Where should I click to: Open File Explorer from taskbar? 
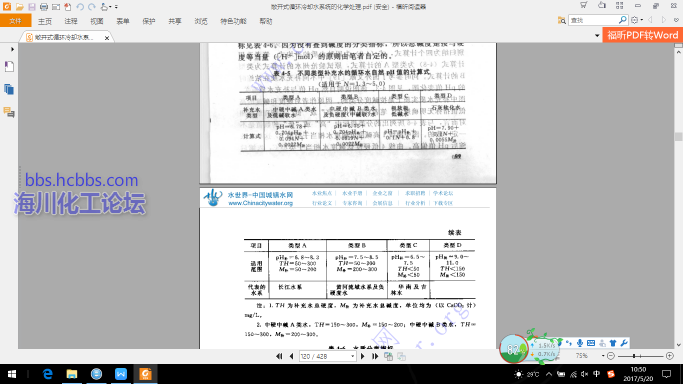click(x=72, y=374)
